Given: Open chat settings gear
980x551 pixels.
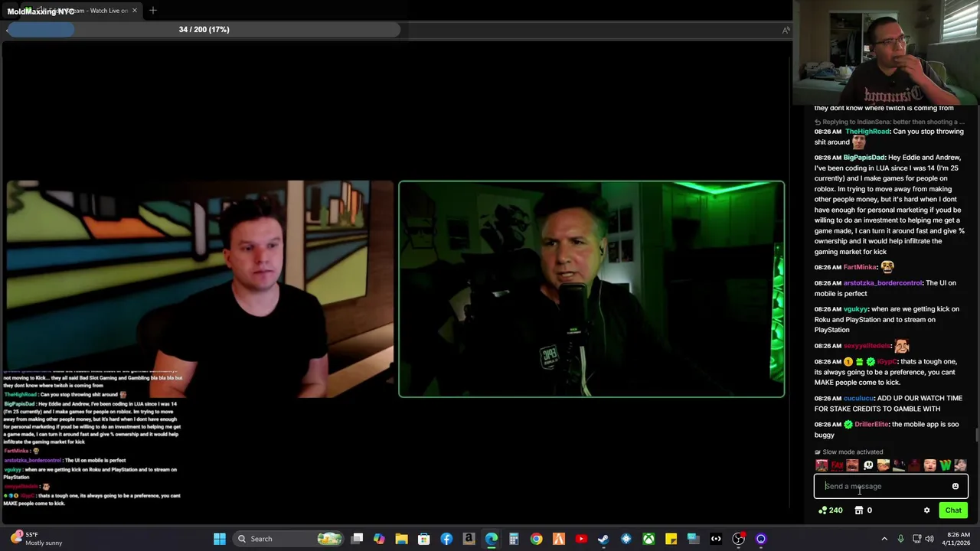Looking at the screenshot, I should click(926, 510).
